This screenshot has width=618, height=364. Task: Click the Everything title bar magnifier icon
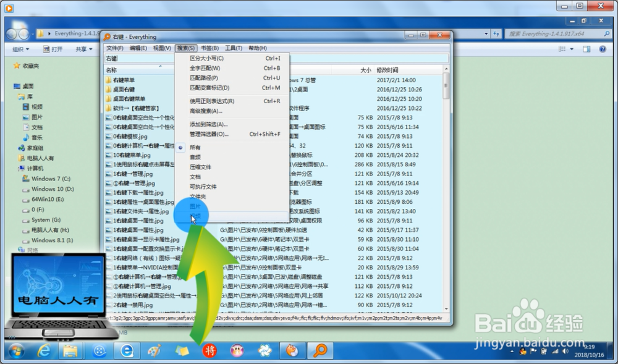tap(107, 37)
